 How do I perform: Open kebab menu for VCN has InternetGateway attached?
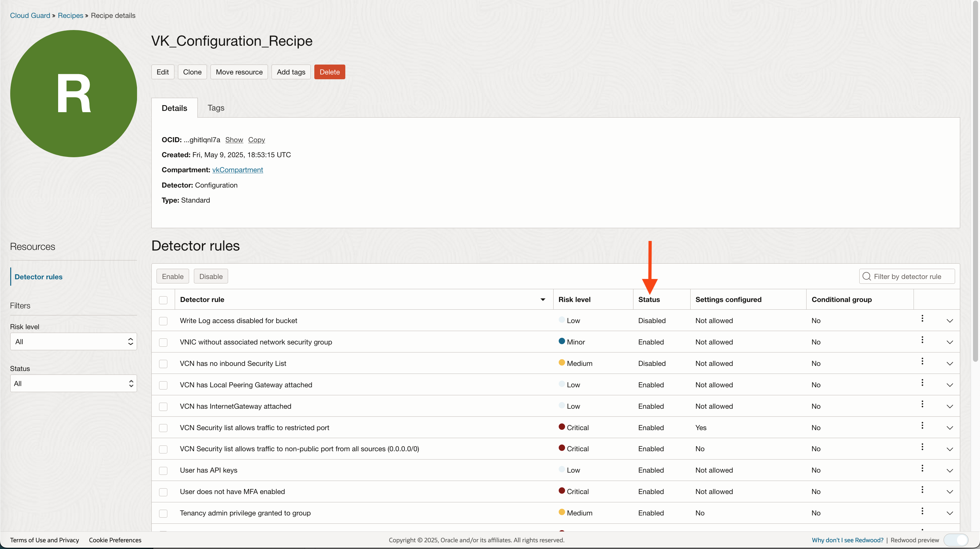(922, 404)
